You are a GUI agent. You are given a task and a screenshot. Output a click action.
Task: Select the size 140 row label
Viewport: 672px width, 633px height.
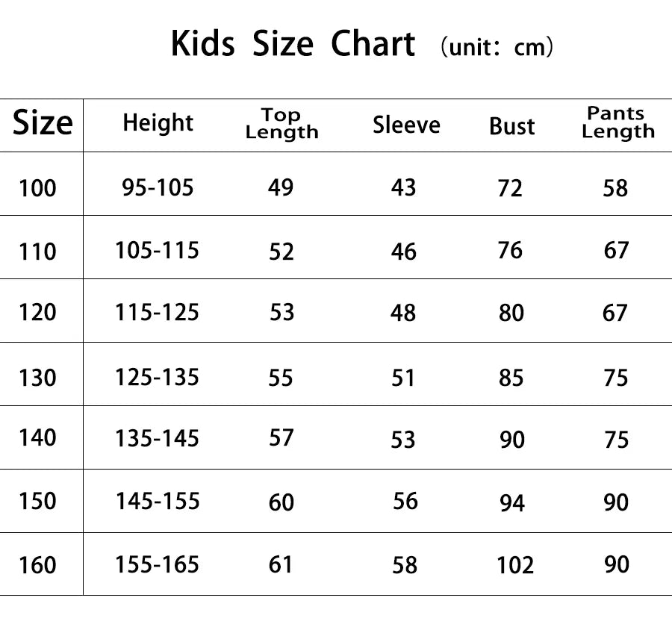[x=37, y=437]
